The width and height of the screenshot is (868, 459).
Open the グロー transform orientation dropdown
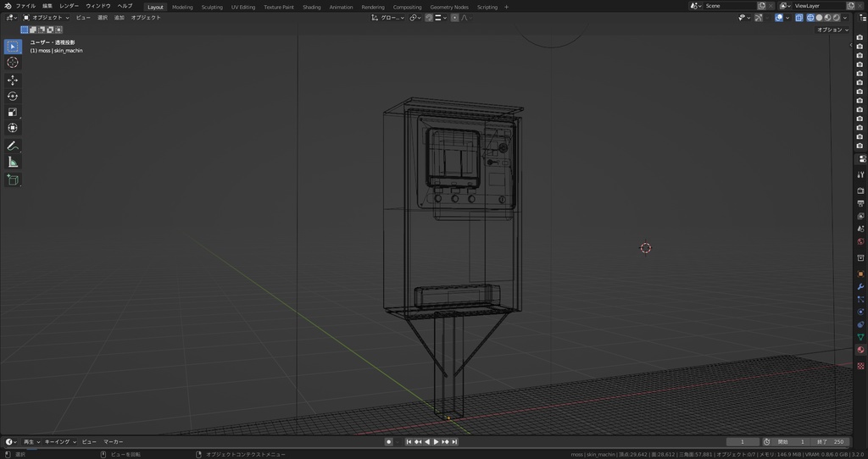click(x=387, y=18)
